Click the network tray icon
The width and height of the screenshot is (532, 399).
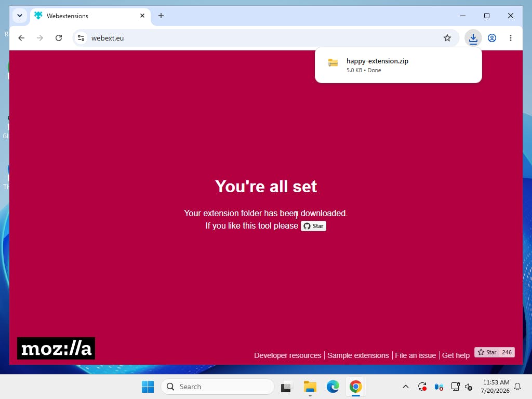click(x=455, y=387)
